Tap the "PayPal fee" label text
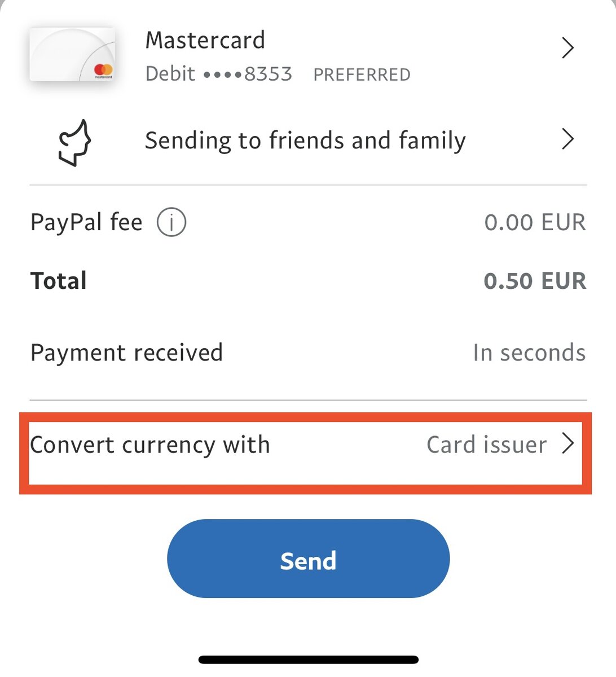The height and width of the screenshot is (677, 616). (x=86, y=222)
